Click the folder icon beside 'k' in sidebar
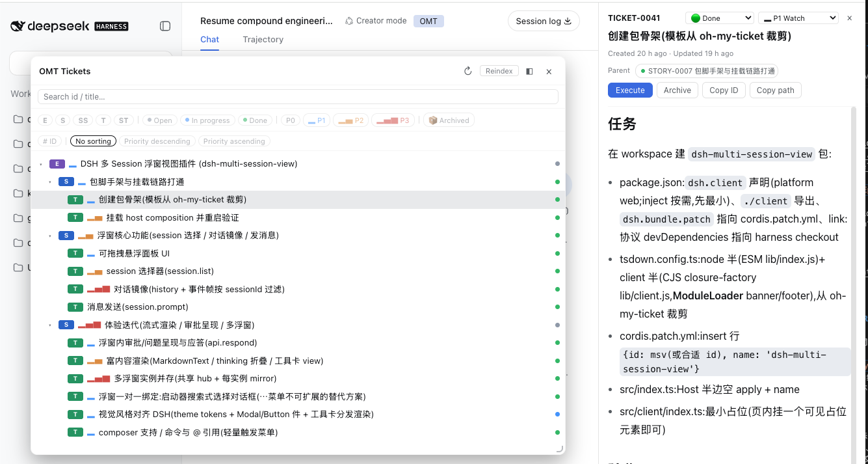The image size is (868, 464). [x=18, y=193]
